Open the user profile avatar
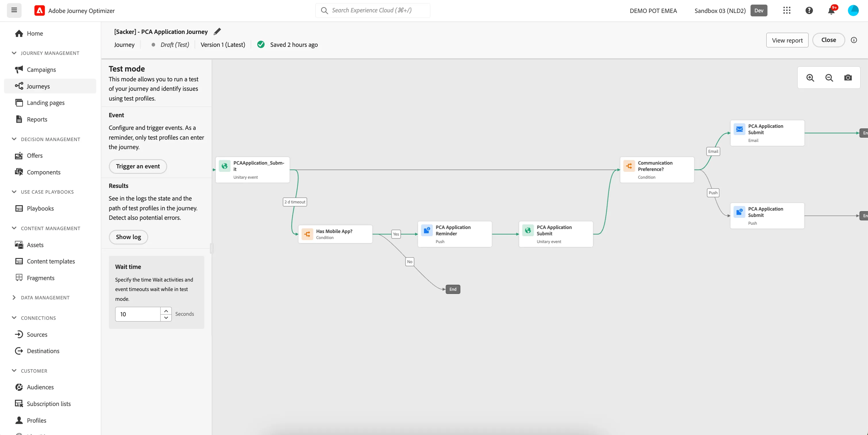Viewport: 868px width, 435px height. click(x=853, y=10)
